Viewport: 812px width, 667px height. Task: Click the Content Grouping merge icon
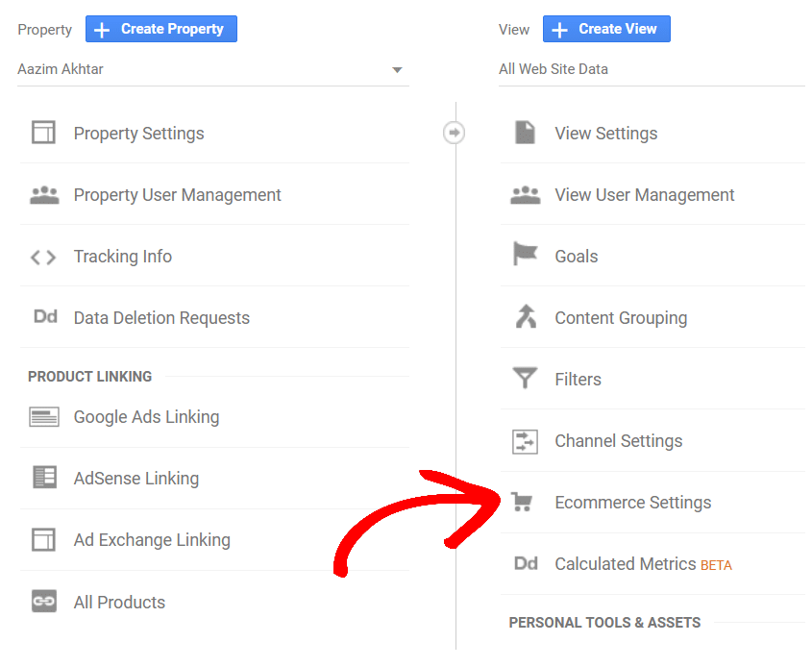tap(526, 316)
